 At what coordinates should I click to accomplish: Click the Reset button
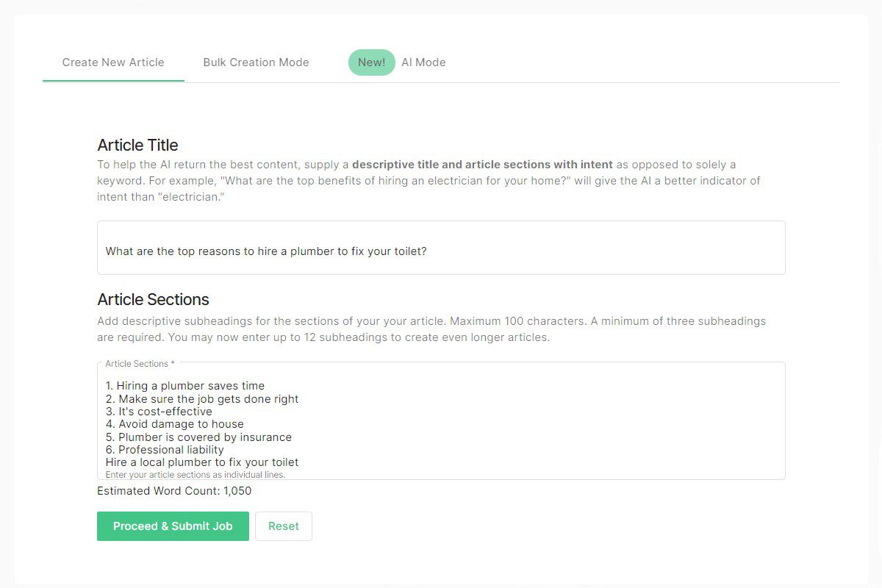pyautogui.click(x=284, y=526)
